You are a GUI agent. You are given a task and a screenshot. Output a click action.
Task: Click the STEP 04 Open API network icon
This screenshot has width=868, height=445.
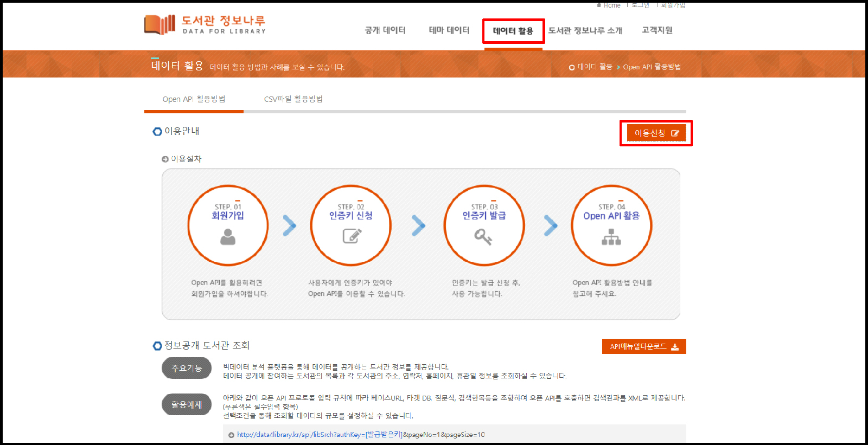click(x=611, y=237)
